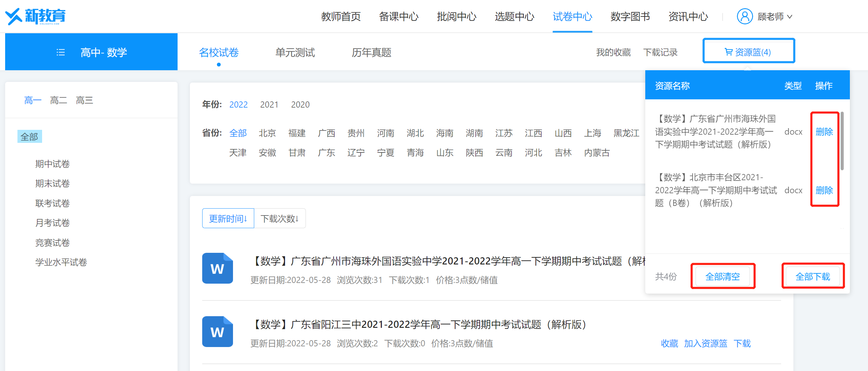This screenshot has width=868, height=371.
Task: Select 期中试卷 in the sidebar
Action: tap(52, 164)
